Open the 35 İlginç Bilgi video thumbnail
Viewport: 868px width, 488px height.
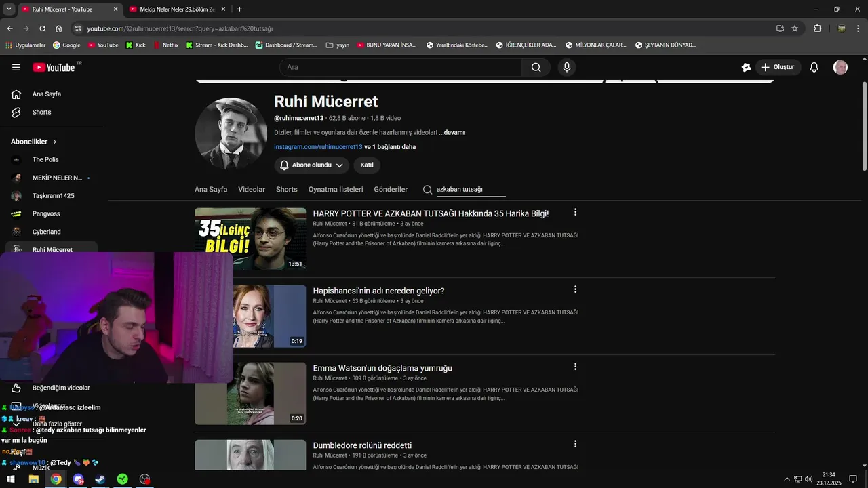click(x=250, y=239)
